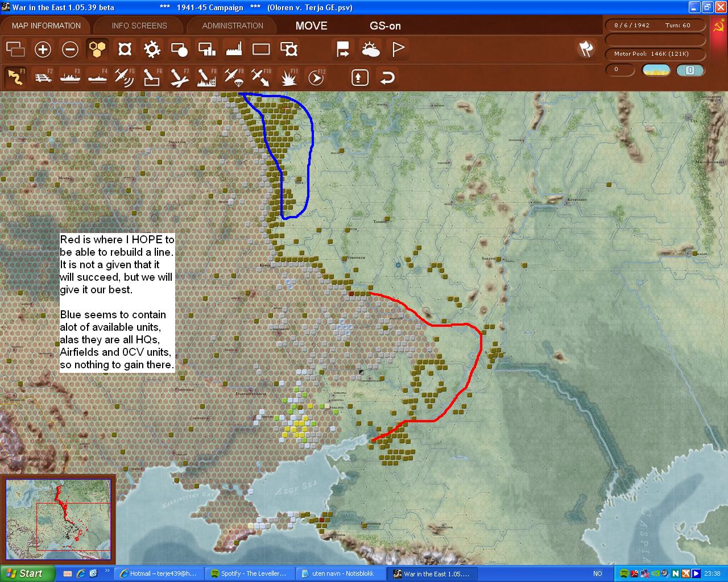This screenshot has width=728, height=582.
Task: Click the F12 circled arrow icon
Action: (x=316, y=77)
